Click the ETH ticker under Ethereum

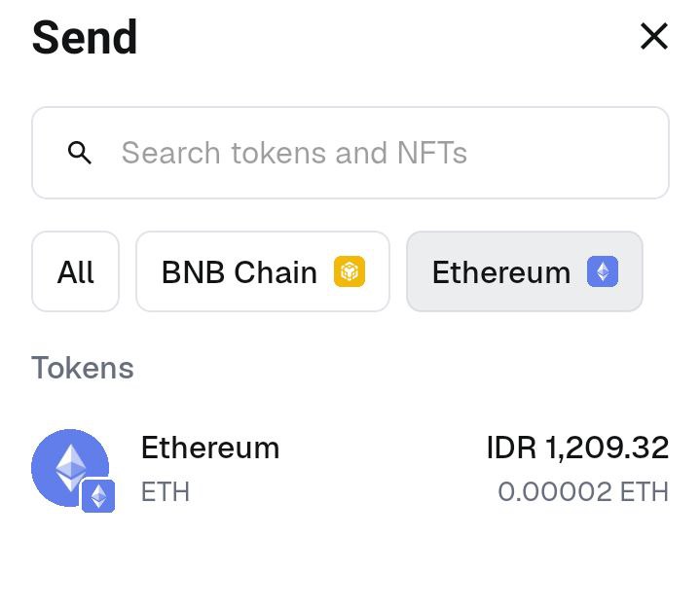166,491
